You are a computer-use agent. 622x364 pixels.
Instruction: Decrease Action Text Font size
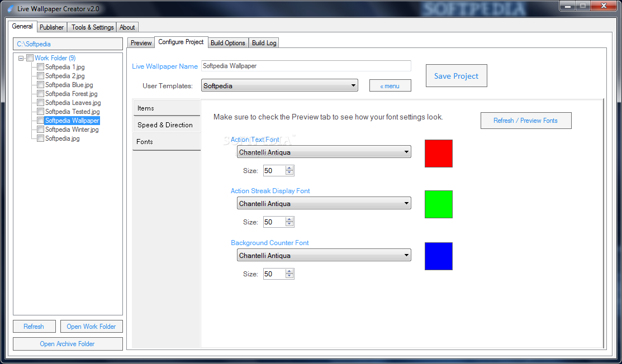[x=289, y=173]
